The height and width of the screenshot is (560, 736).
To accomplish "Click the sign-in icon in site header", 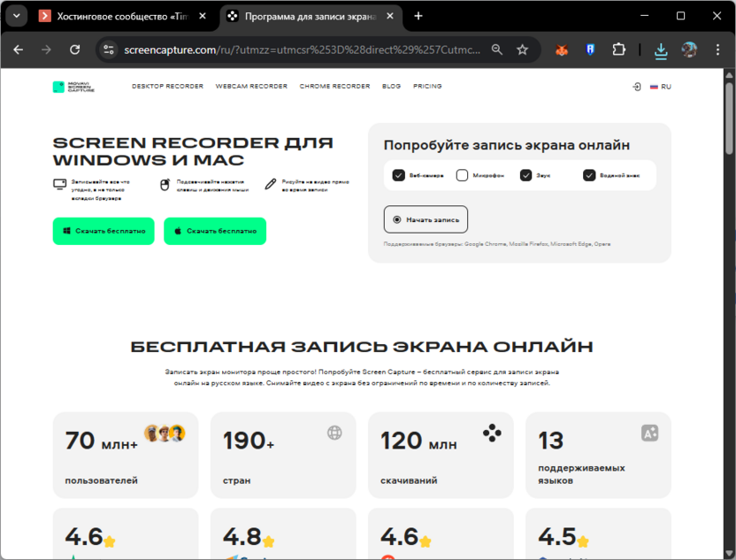I will (637, 86).
